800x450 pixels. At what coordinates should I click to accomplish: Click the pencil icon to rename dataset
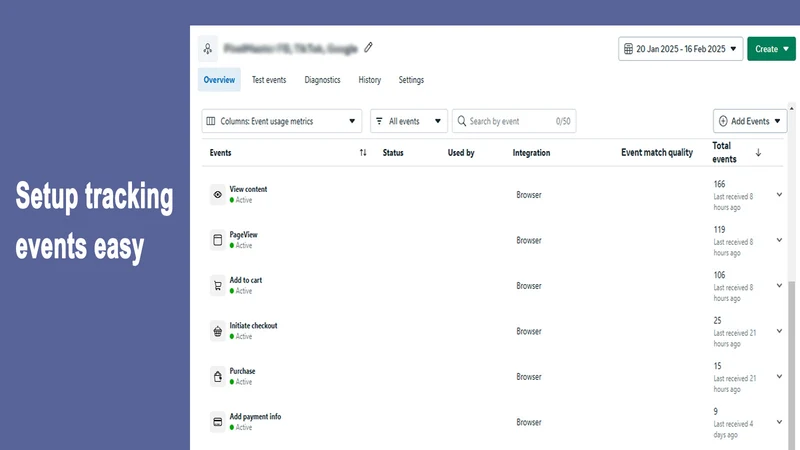pos(368,47)
